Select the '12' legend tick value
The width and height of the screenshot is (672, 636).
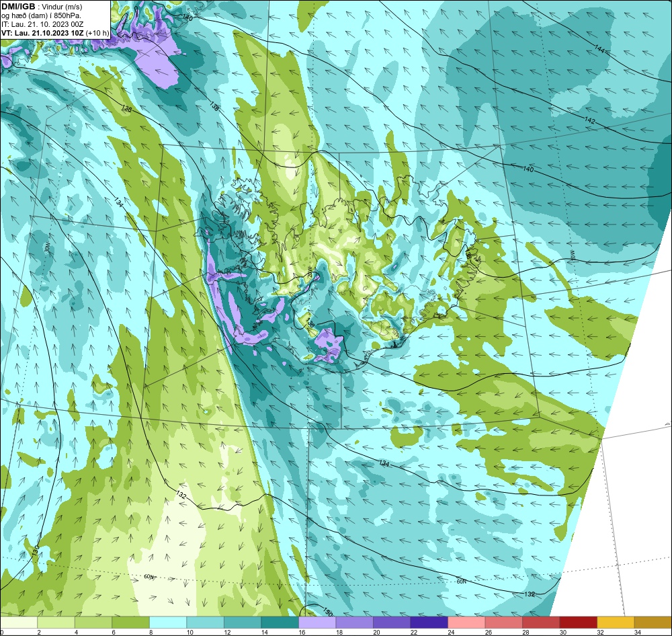coord(227,632)
